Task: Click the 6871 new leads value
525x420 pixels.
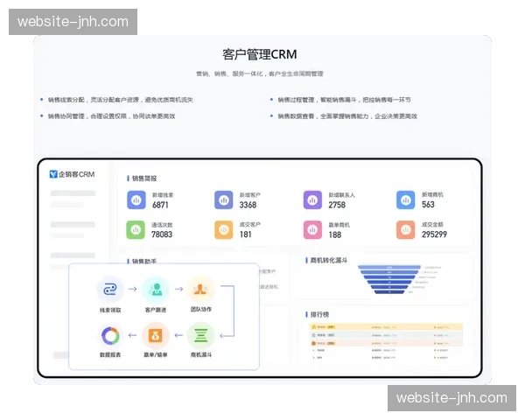Action: click(x=160, y=205)
